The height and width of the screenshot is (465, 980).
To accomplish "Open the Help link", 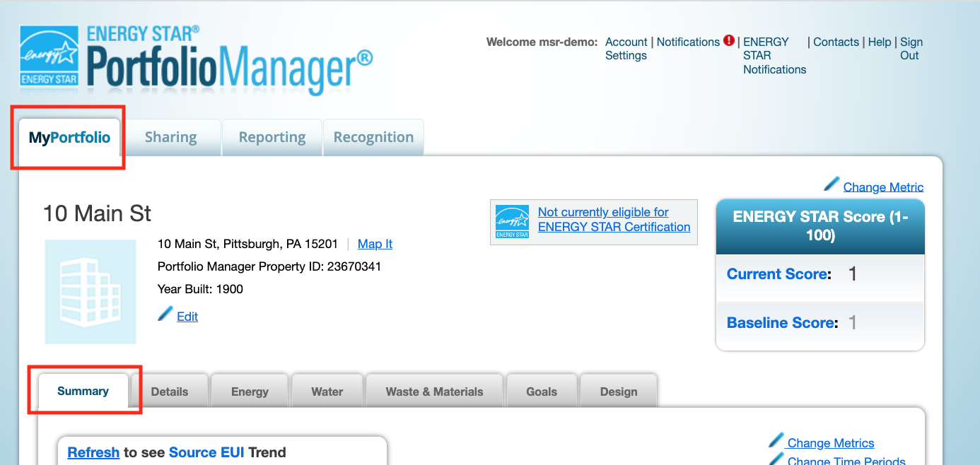I will [880, 42].
